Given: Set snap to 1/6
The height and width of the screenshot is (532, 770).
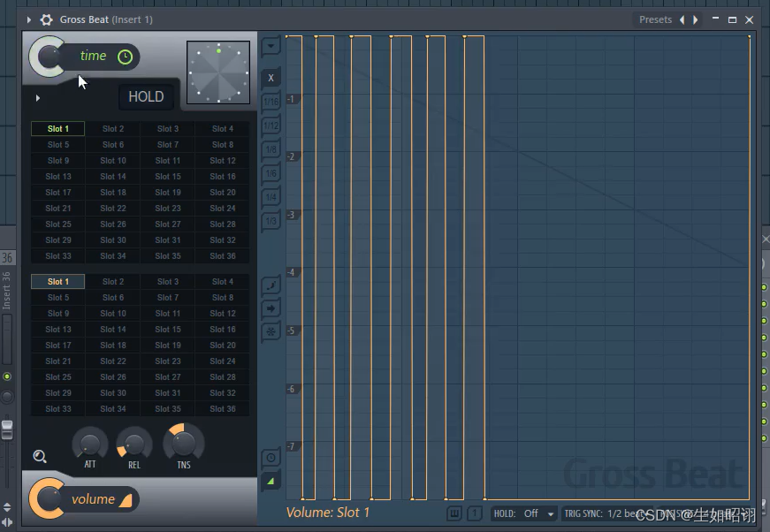Looking at the screenshot, I should tap(271, 173).
